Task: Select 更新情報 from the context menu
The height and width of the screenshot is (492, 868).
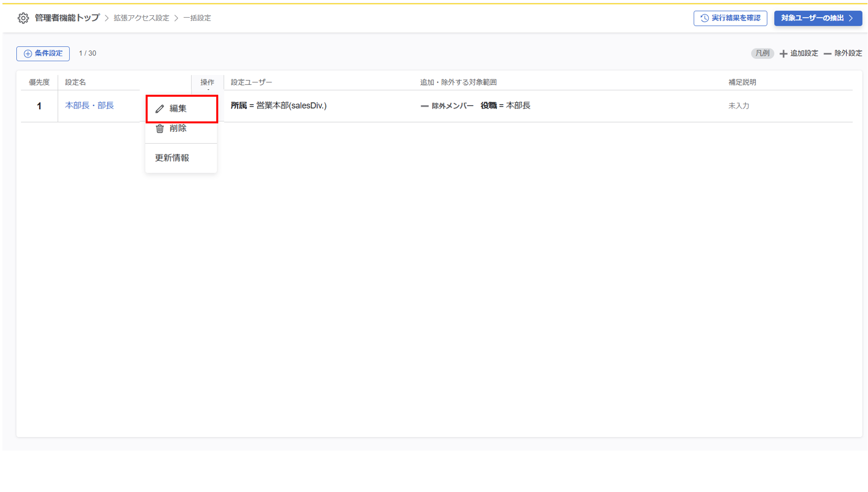Action: point(181,158)
